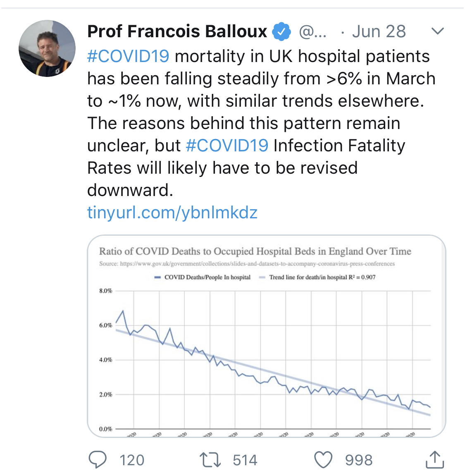Open the Jun 28 timestamp
The image size is (465, 476).
tap(379, 32)
